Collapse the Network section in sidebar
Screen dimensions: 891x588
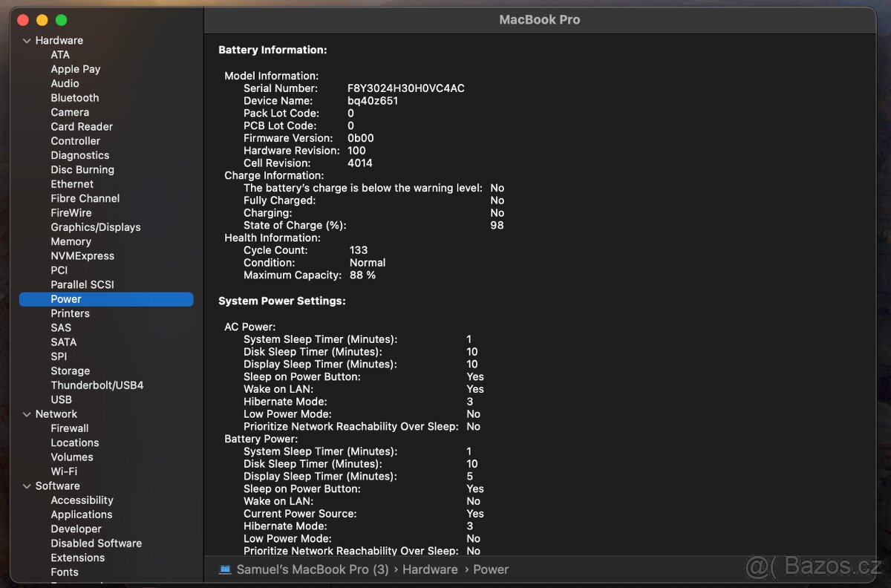[x=27, y=414]
